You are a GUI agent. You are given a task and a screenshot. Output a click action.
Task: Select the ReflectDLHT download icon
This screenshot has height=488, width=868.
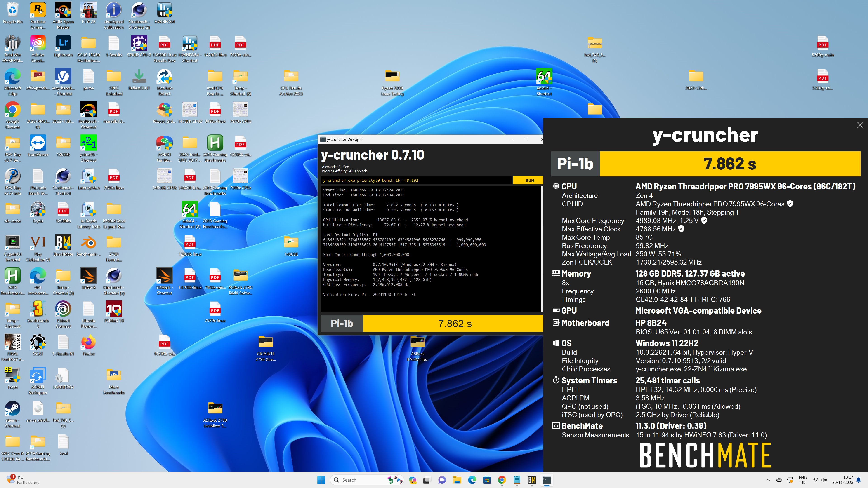[x=139, y=80]
